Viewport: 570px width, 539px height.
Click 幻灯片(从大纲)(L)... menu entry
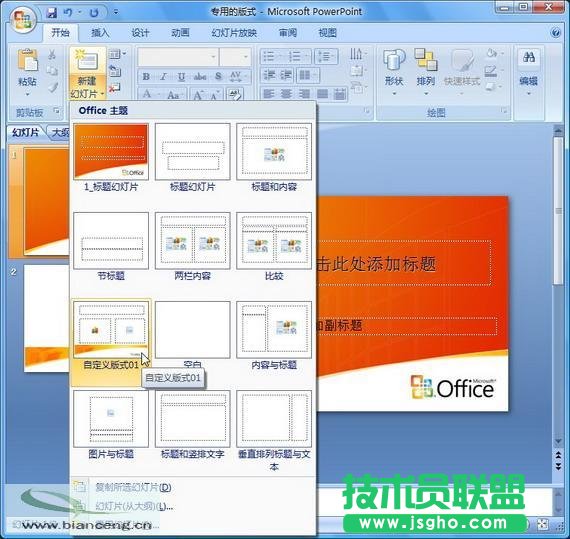click(193, 506)
